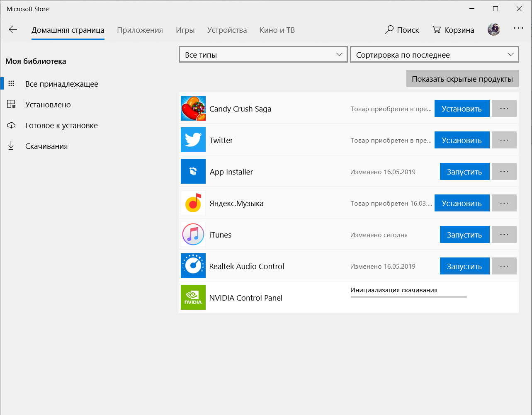Launch iTunes via Запустить button
This screenshot has width=532, height=415.
point(464,235)
